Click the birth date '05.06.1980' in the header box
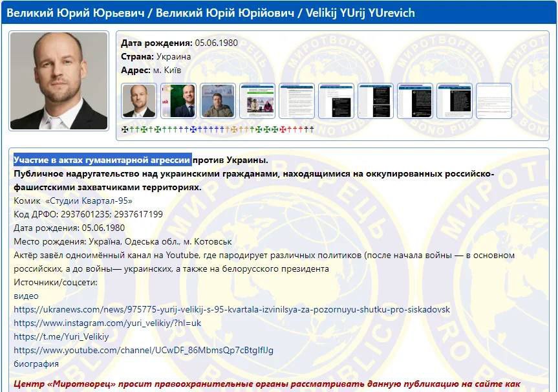 [217, 43]
